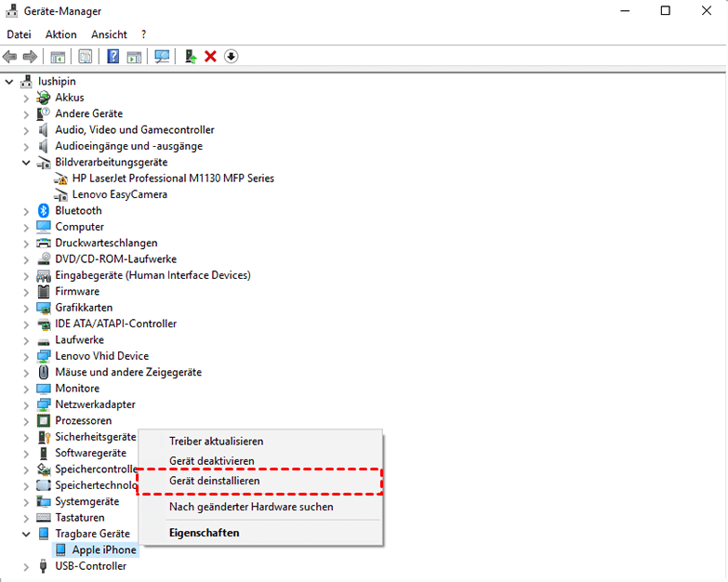Open the Help toolbar icon
The height and width of the screenshot is (582, 728).
113,57
